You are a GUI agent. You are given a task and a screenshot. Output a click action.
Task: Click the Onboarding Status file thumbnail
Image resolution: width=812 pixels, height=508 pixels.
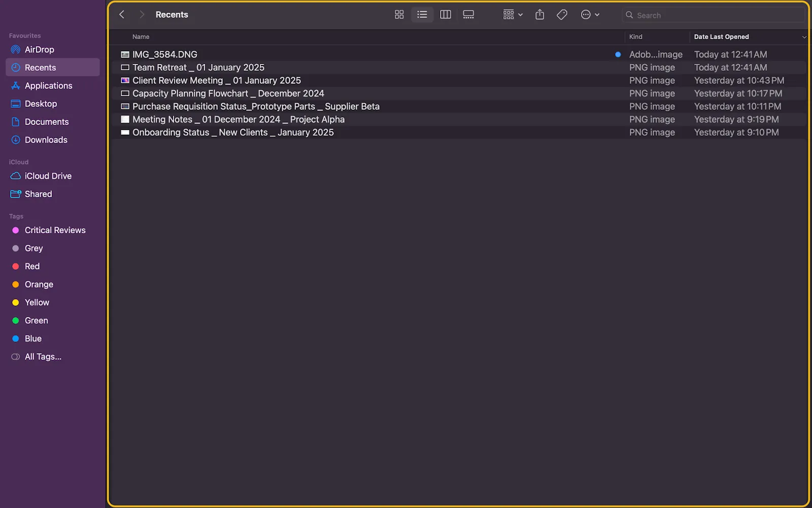(125, 133)
